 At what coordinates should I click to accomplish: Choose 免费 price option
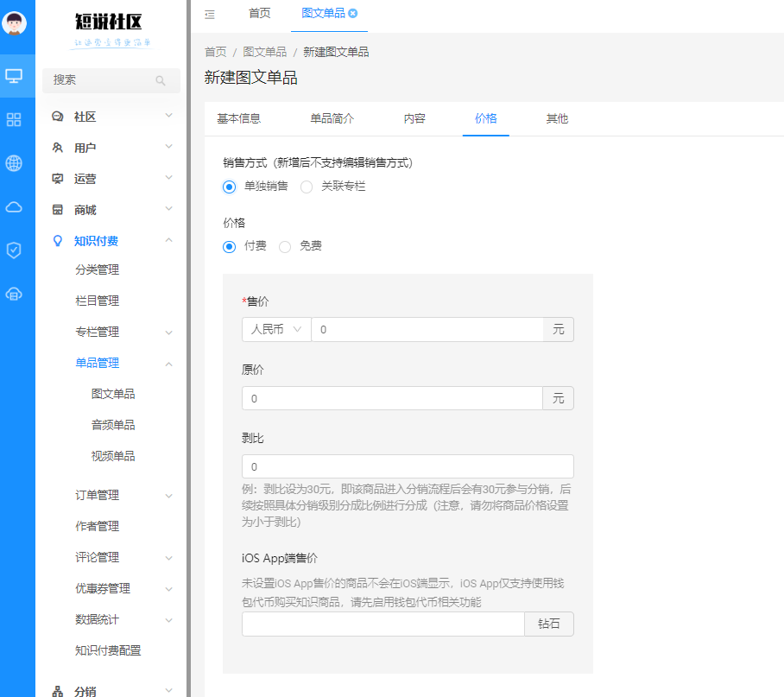click(x=285, y=247)
